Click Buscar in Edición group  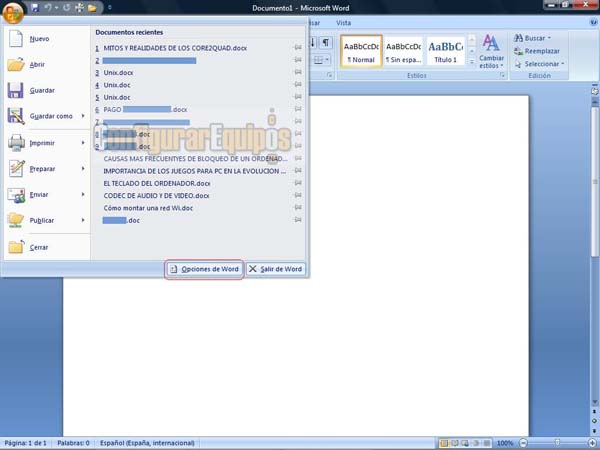click(532, 38)
